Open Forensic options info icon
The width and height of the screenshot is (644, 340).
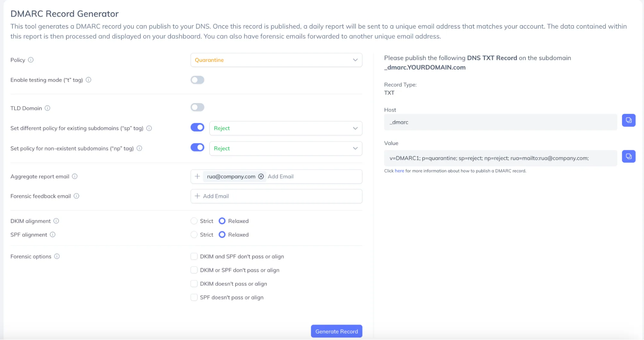tap(57, 256)
